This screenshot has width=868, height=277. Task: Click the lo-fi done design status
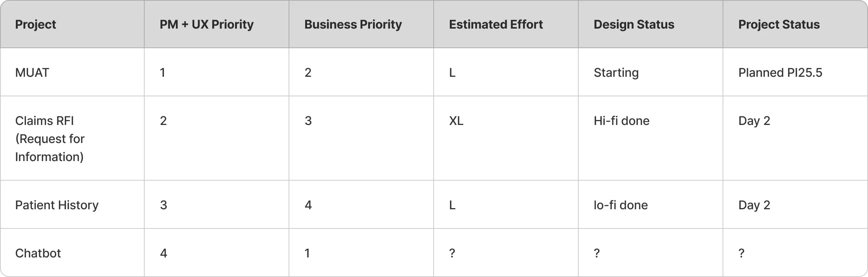[621, 205]
